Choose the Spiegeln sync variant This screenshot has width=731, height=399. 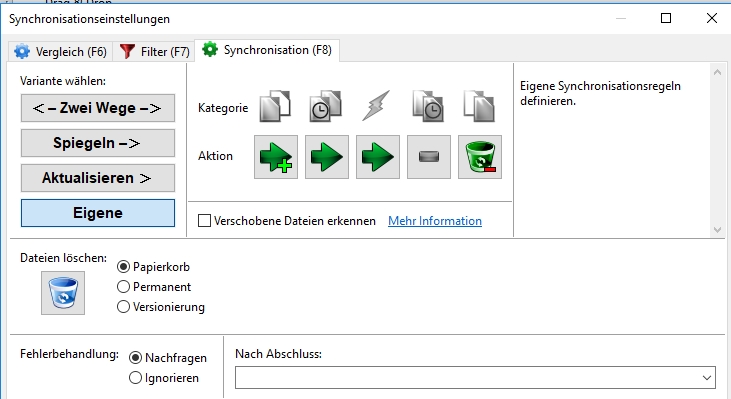[x=98, y=143]
